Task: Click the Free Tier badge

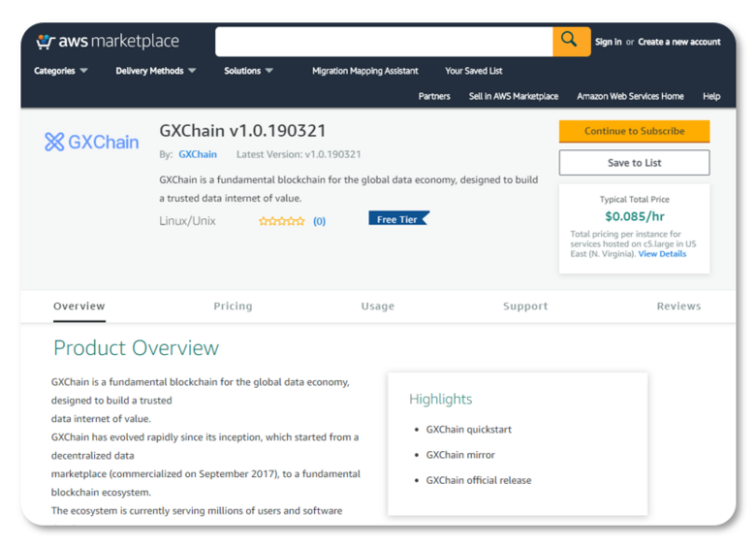Action: tap(398, 219)
